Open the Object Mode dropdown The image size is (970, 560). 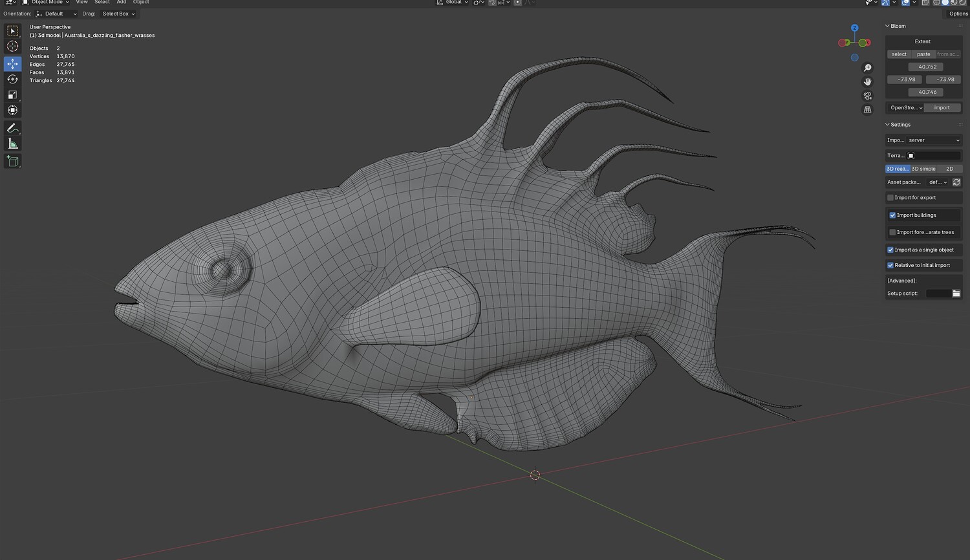click(x=47, y=3)
